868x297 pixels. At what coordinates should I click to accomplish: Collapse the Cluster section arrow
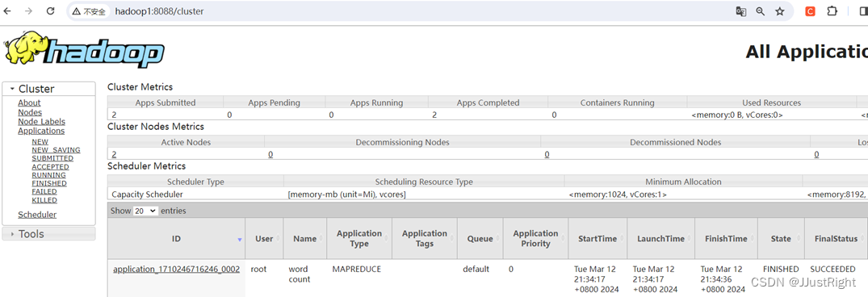(12, 89)
